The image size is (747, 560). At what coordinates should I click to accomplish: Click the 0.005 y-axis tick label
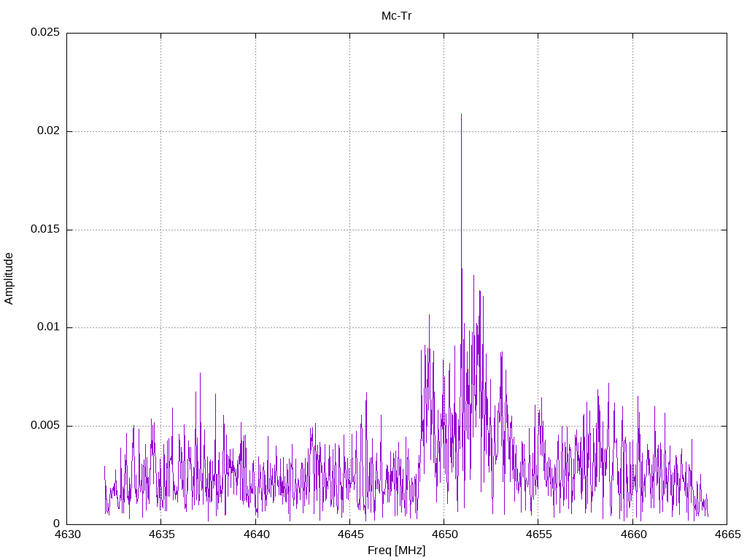point(44,426)
